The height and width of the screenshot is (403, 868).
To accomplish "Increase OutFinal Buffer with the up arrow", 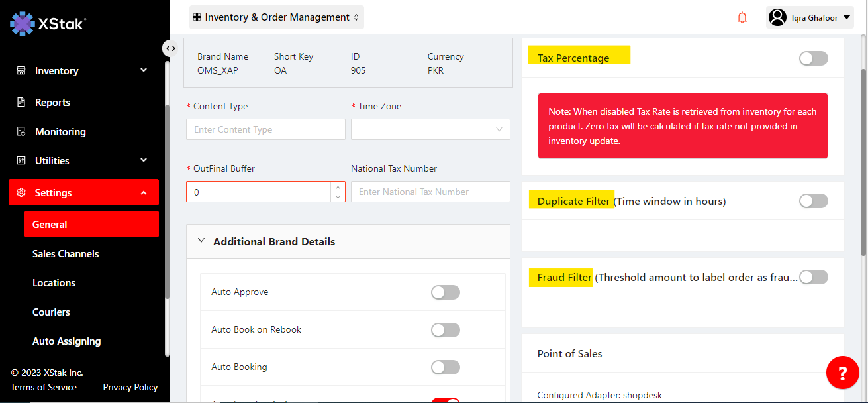I will pyautogui.click(x=338, y=187).
